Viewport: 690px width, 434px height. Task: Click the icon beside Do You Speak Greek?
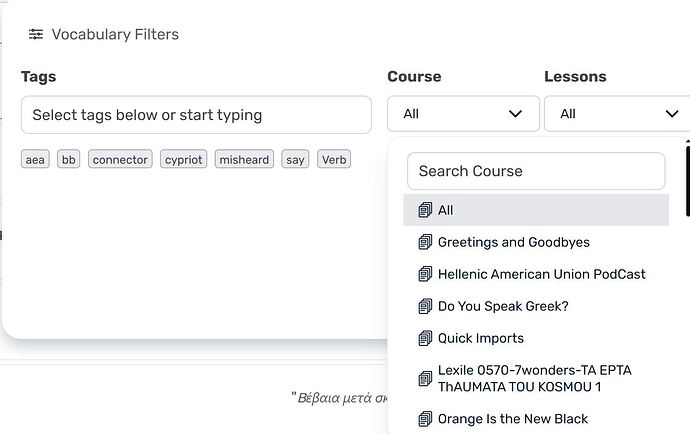426,306
